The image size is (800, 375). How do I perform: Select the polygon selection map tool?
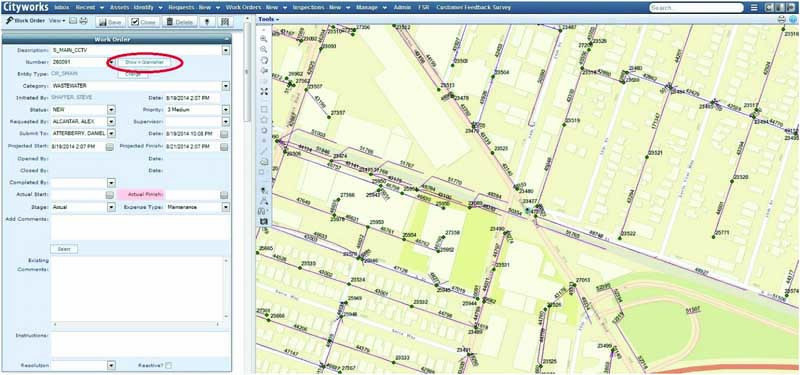(264, 119)
